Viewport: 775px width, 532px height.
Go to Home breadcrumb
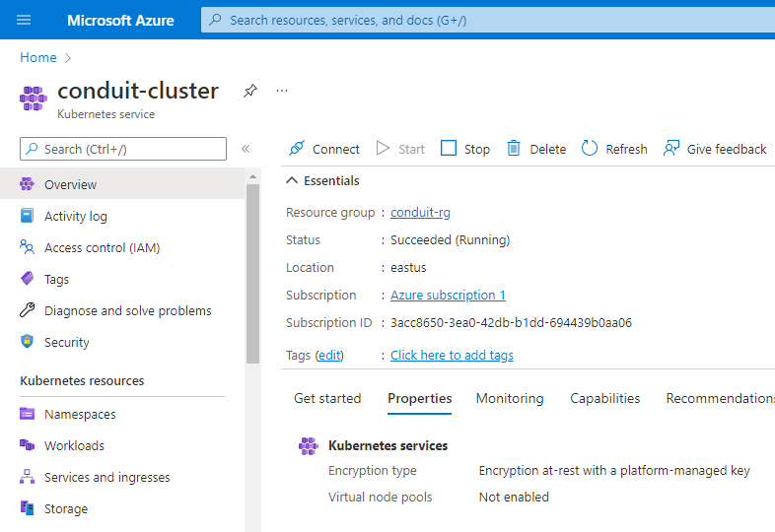pos(38,58)
